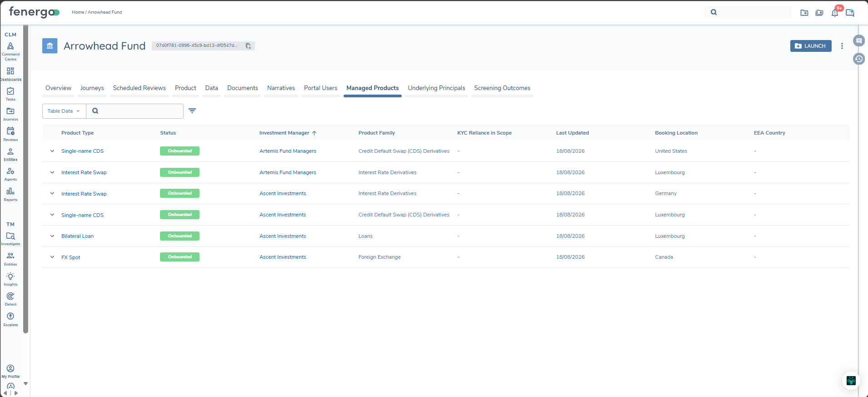This screenshot has width=868, height=397.
Task: Open CLM Entities in the sidebar
Action: tap(10, 154)
